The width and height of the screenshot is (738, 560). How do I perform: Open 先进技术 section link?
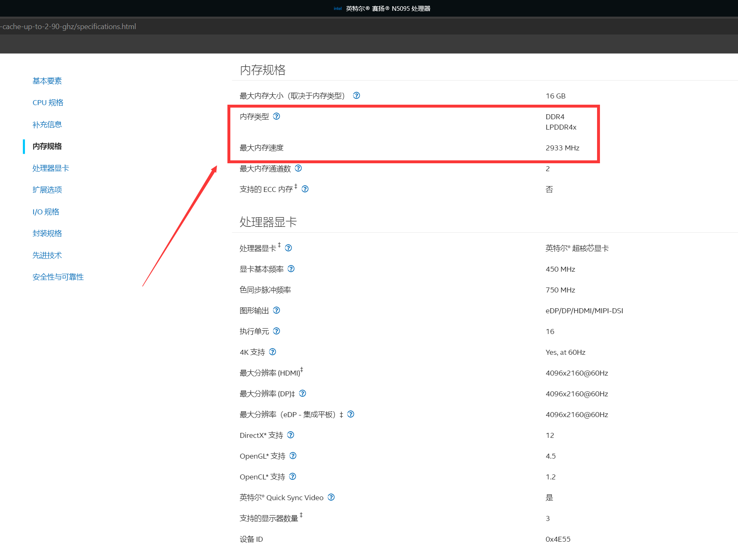[x=47, y=255]
